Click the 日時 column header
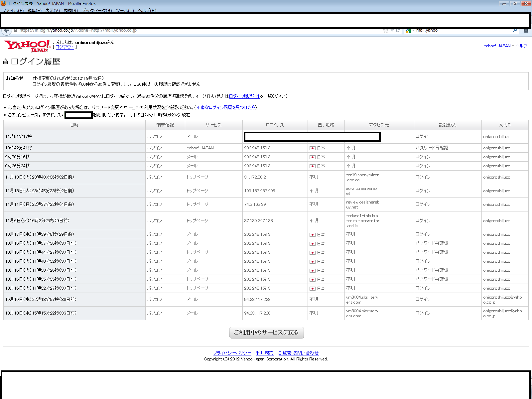The image size is (532, 399). coord(74,125)
